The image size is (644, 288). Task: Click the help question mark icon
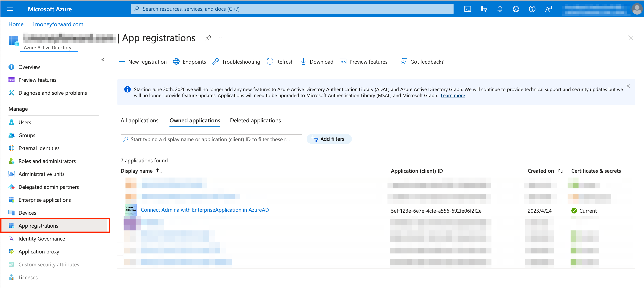(532, 9)
